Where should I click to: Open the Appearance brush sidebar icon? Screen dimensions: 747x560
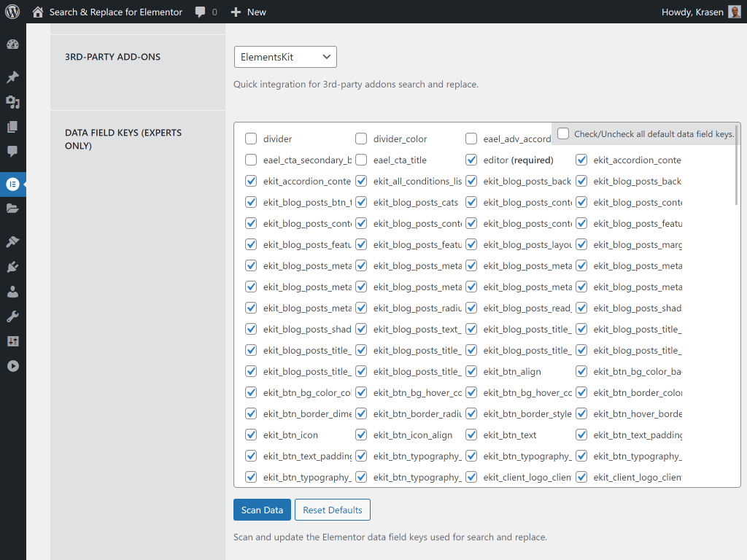[x=13, y=241]
